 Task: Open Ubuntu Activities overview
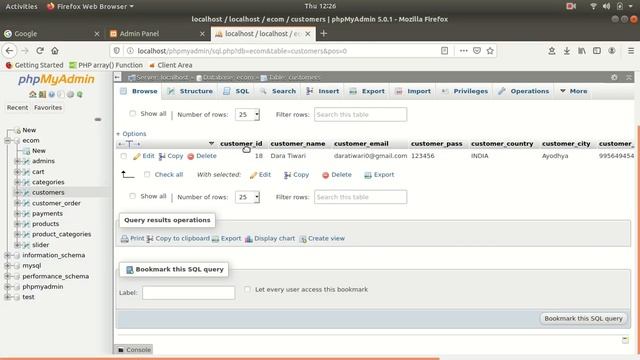21,6
